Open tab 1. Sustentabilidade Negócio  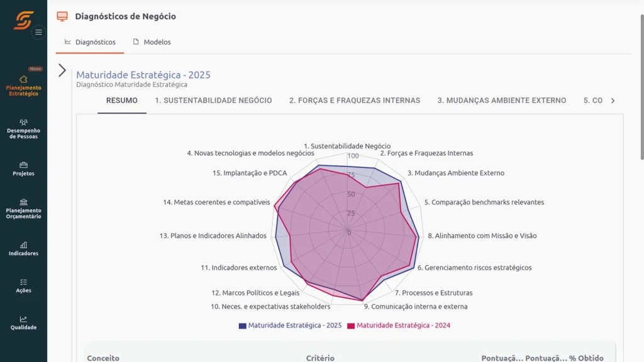point(214,101)
